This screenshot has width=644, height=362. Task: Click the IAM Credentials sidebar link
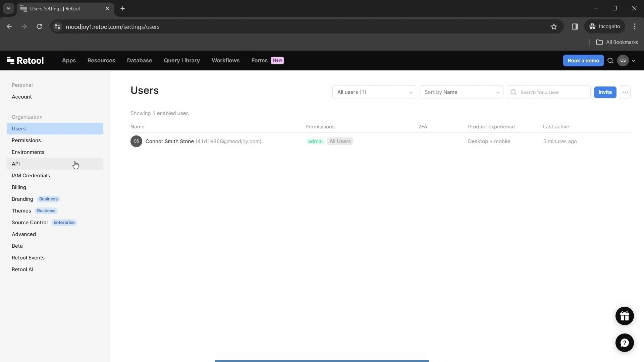(31, 176)
